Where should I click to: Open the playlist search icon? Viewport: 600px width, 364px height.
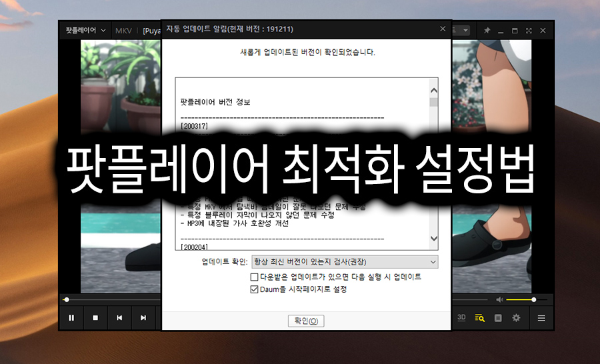click(x=479, y=318)
